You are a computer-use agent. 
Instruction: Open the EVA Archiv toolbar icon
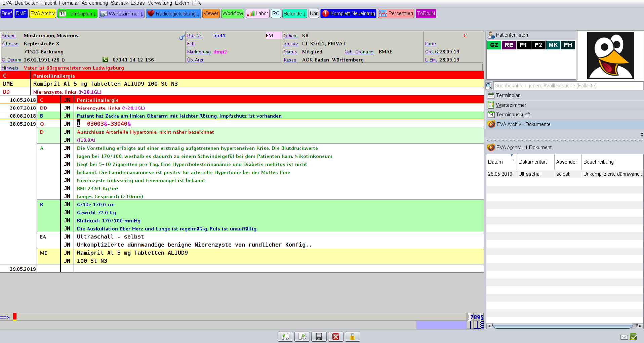(x=42, y=13)
